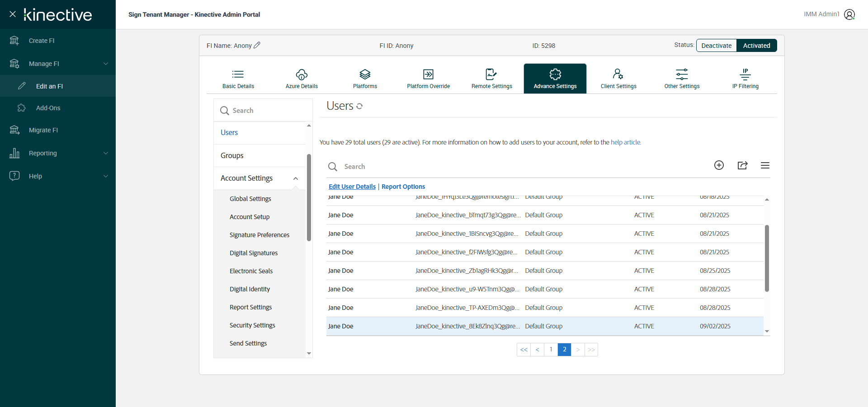Toggle status to Deactivate
The width and height of the screenshot is (868, 407).
[x=716, y=46]
